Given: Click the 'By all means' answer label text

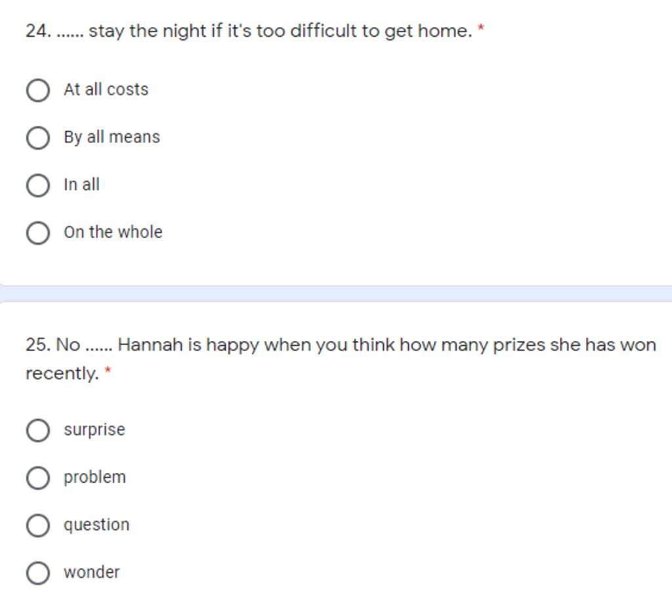Looking at the screenshot, I should pos(112,137).
